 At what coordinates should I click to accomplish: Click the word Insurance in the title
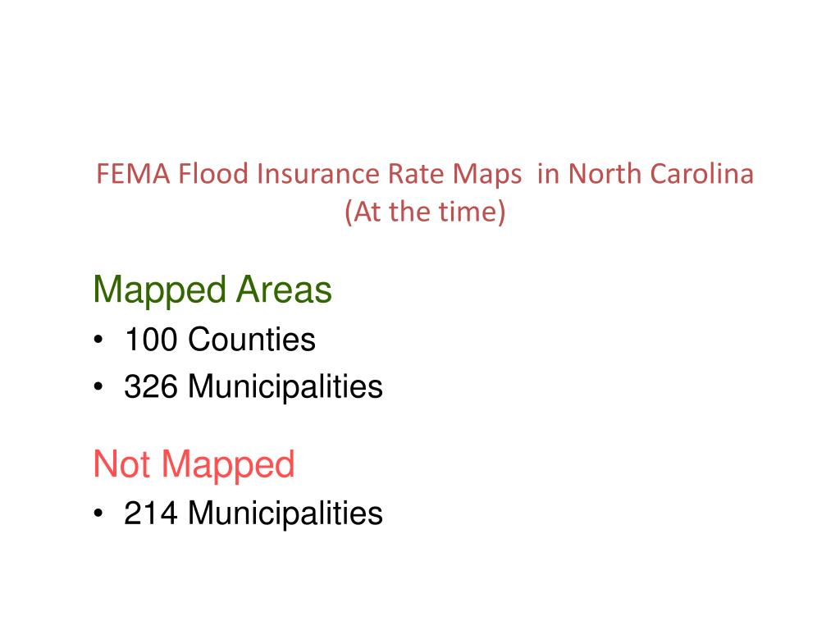coord(318,174)
